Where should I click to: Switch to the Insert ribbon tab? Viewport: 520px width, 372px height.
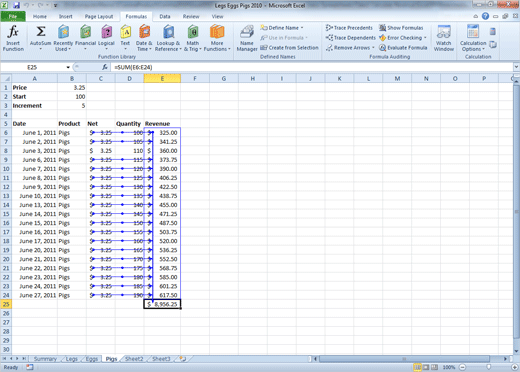[x=65, y=16]
